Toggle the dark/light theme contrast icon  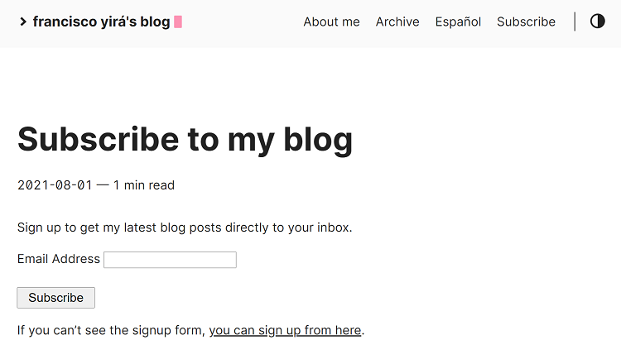point(598,22)
